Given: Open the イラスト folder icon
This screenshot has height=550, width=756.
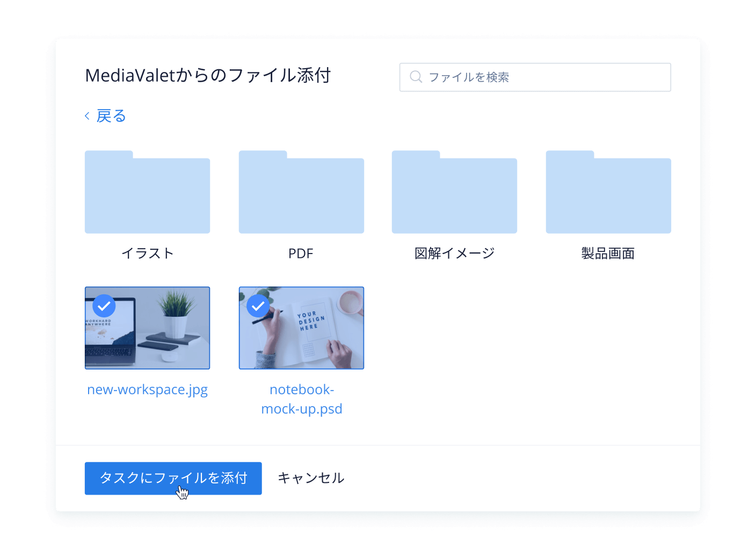Looking at the screenshot, I should click(x=147, y=192).
